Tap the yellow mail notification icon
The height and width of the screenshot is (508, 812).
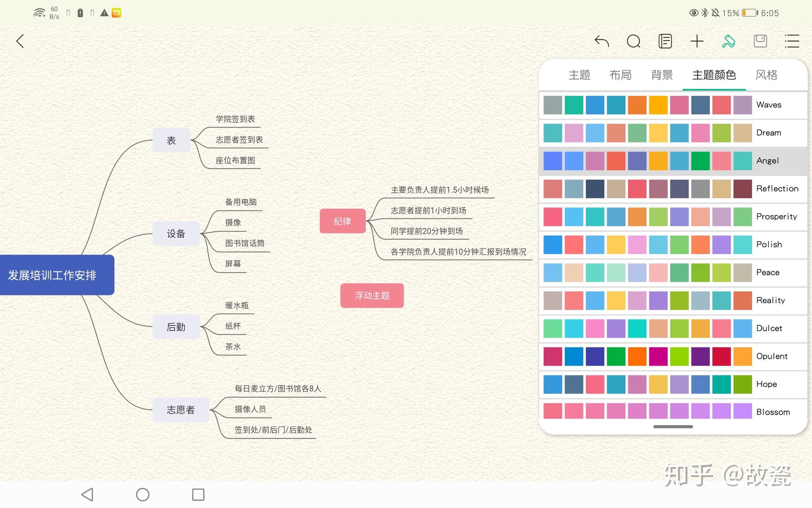pos(117,13)
